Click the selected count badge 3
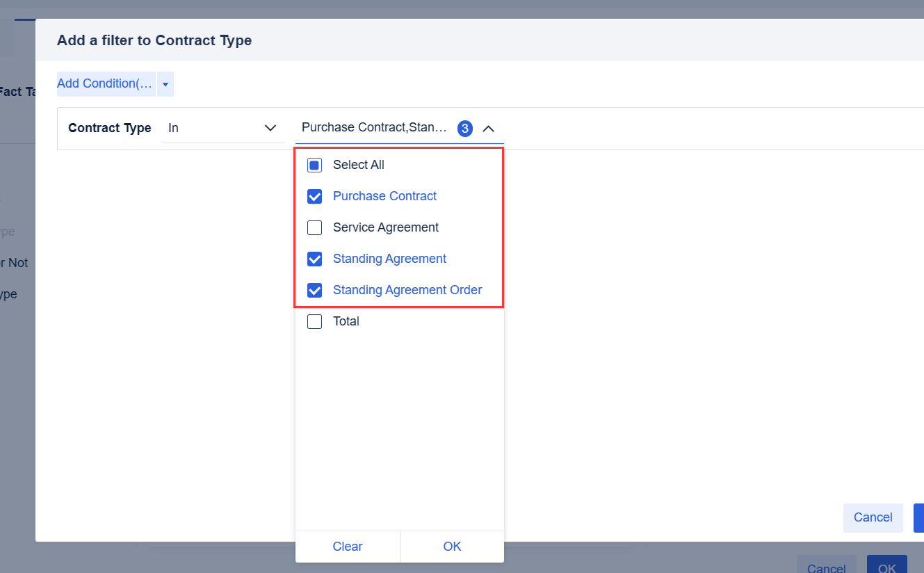This screenshot has width=924, height=573. click(x=465, y=129)
